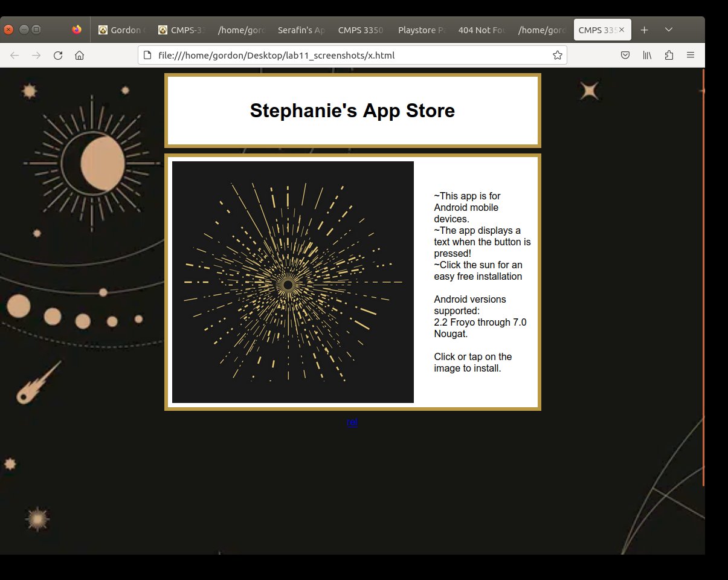Expand the list all tabs dropdown
The height and width of the screenshot is (580, 728).
coord(669,30)
